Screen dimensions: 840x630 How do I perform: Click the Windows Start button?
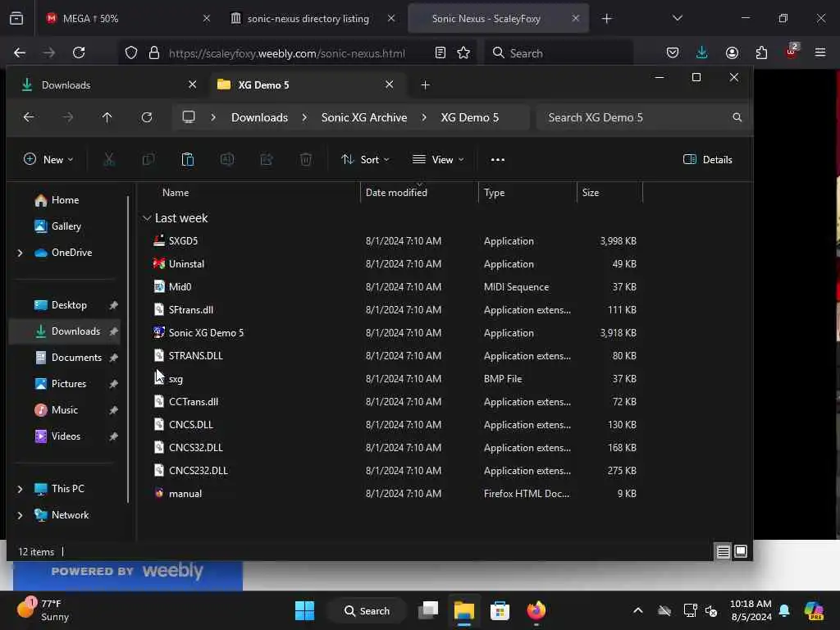click(x=305, y=610)
